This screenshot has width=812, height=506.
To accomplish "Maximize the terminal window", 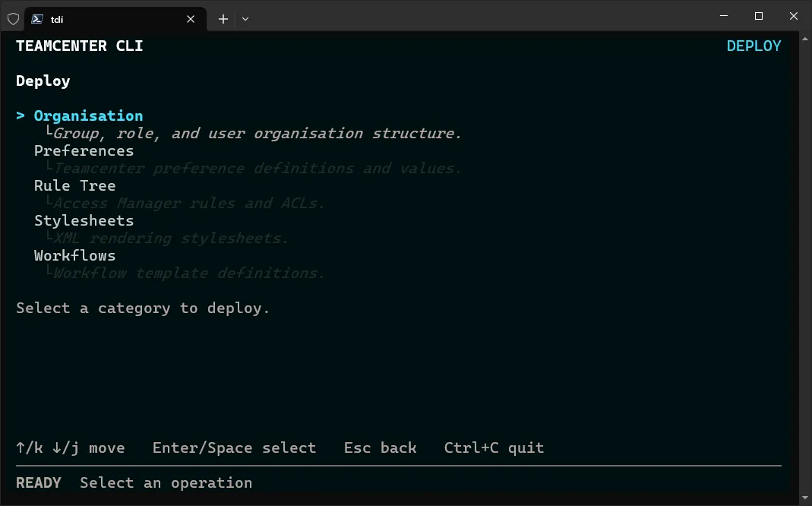I will pyautogui.click(x=759, y=16).
